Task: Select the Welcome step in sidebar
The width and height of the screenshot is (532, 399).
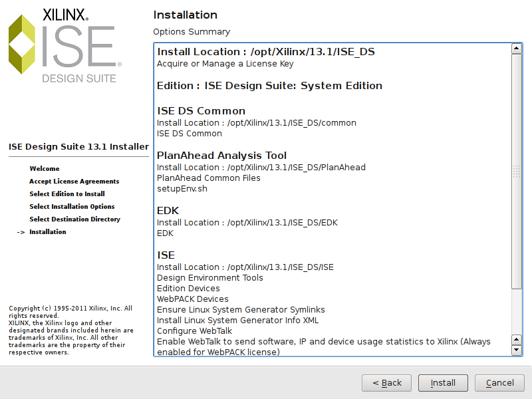Action: (x=45, y=169)
